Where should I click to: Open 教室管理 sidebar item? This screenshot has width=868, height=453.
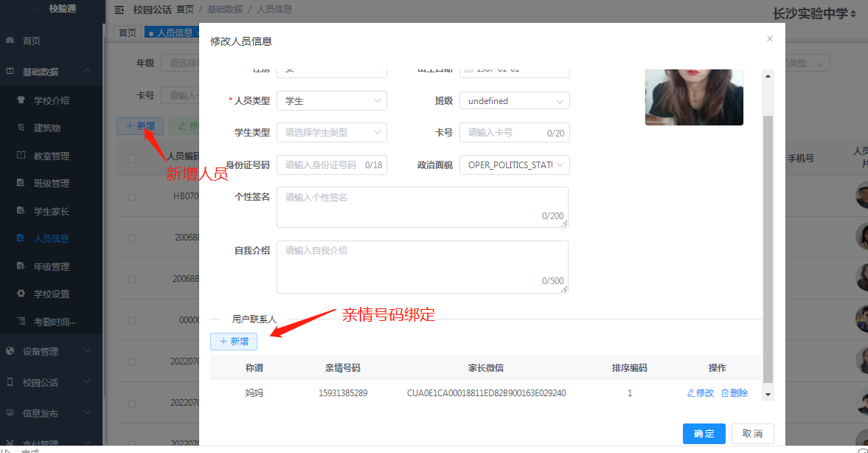pos(51,156)
